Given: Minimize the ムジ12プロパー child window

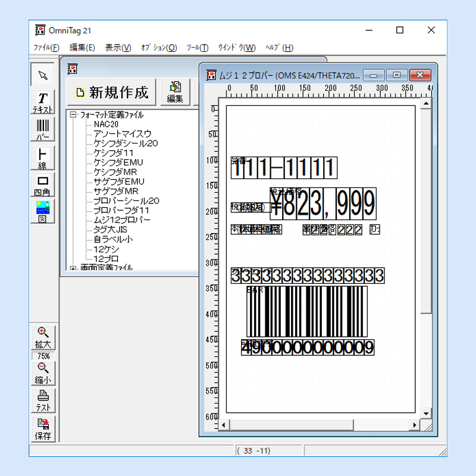Looking at the screenshot, I should point(374,75).
